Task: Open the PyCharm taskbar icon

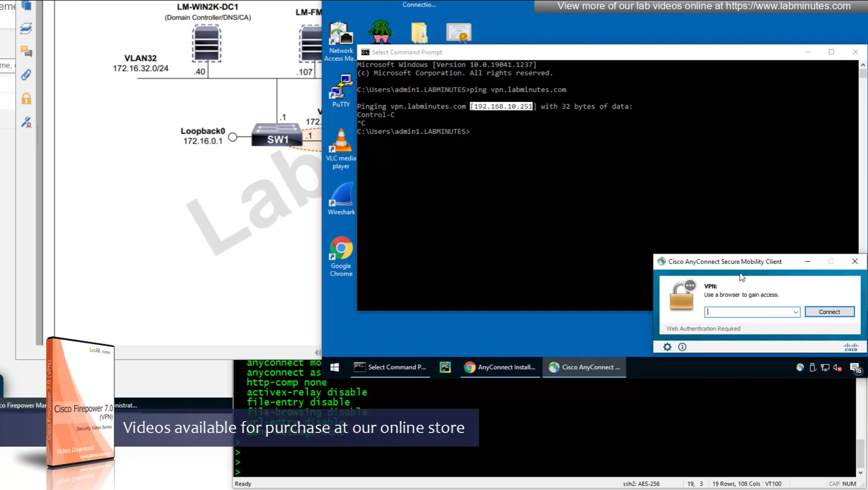Action: pos(445,367)
